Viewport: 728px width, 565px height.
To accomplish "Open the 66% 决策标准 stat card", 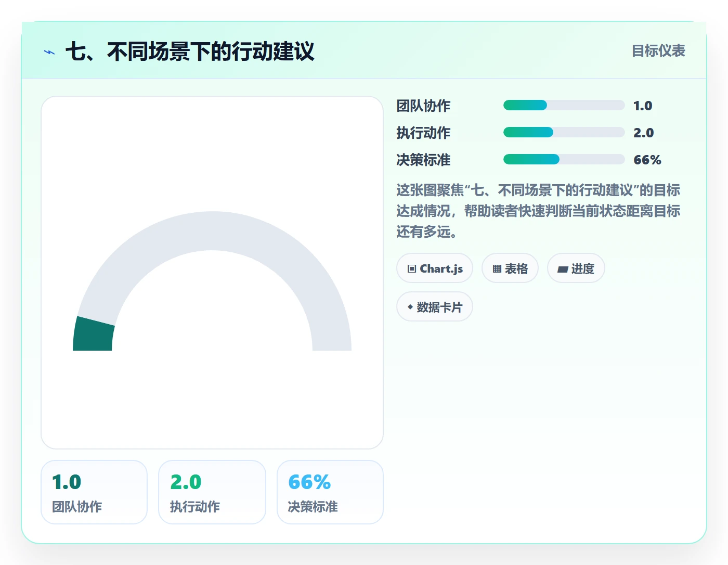I will 330,492.
